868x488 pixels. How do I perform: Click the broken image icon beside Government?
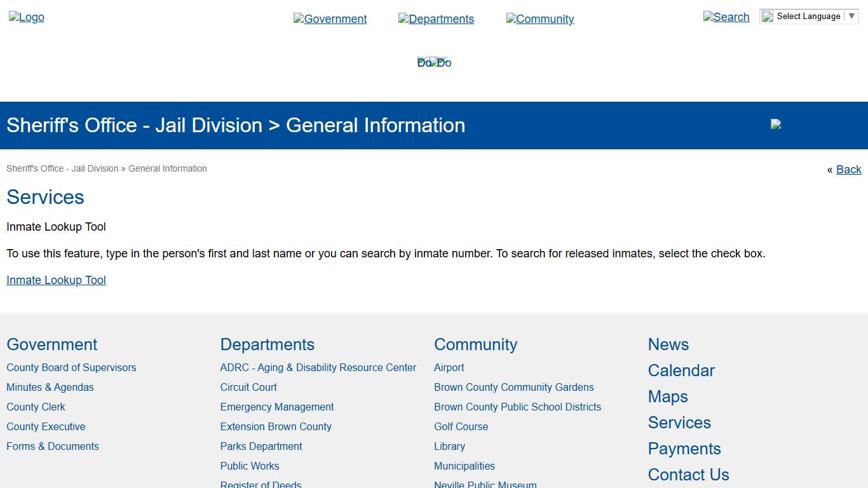tap(298, 19)
